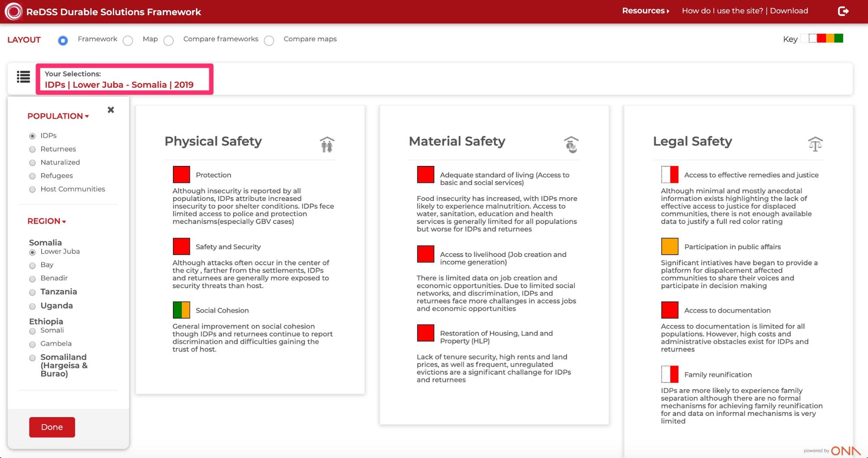Select Refugees population radio

point(32,176)
